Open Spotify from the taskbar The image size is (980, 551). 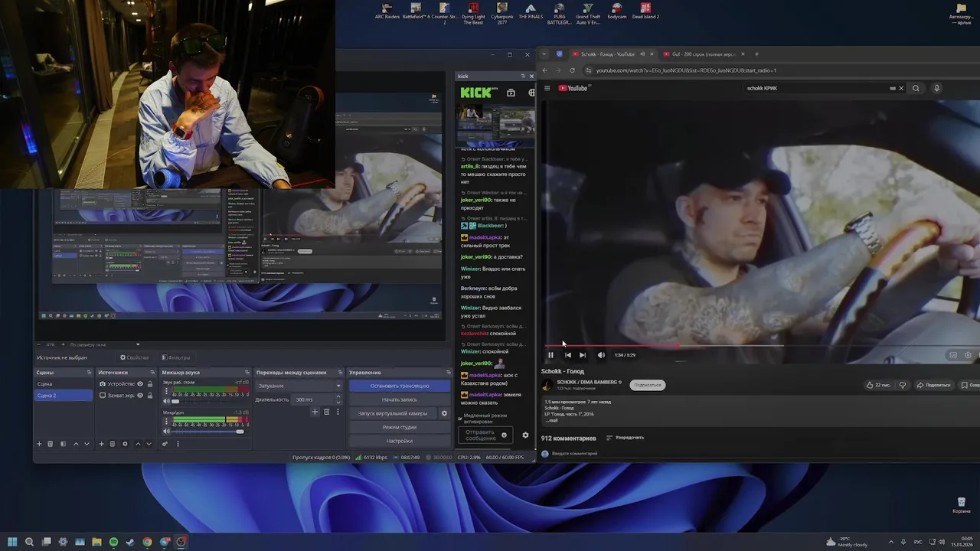[113, 542]
